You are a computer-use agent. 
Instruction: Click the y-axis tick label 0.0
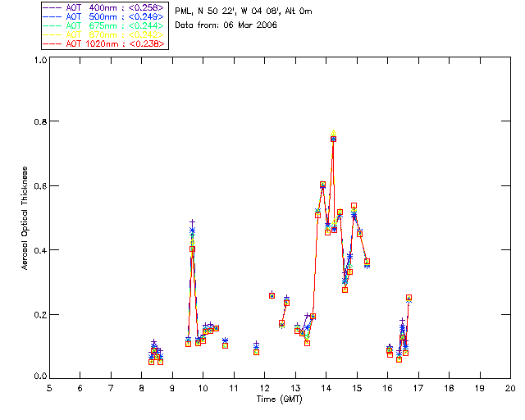tap(39, 377)
